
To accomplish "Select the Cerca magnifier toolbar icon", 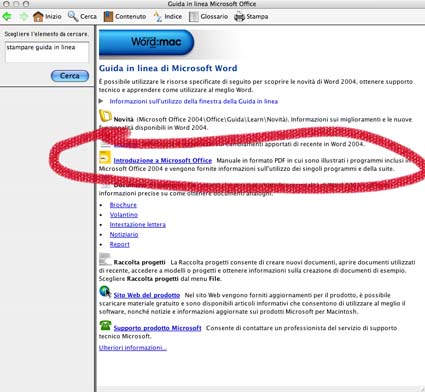I will point(73,16).
